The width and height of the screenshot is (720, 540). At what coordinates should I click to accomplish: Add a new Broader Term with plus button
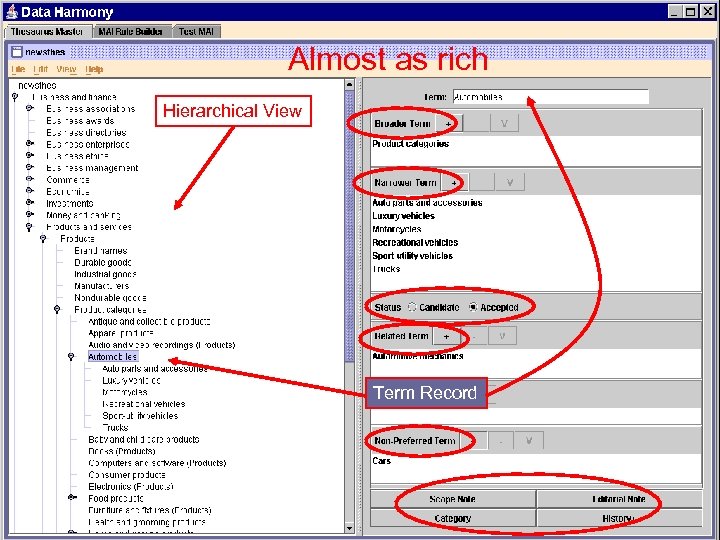point(448,124)
